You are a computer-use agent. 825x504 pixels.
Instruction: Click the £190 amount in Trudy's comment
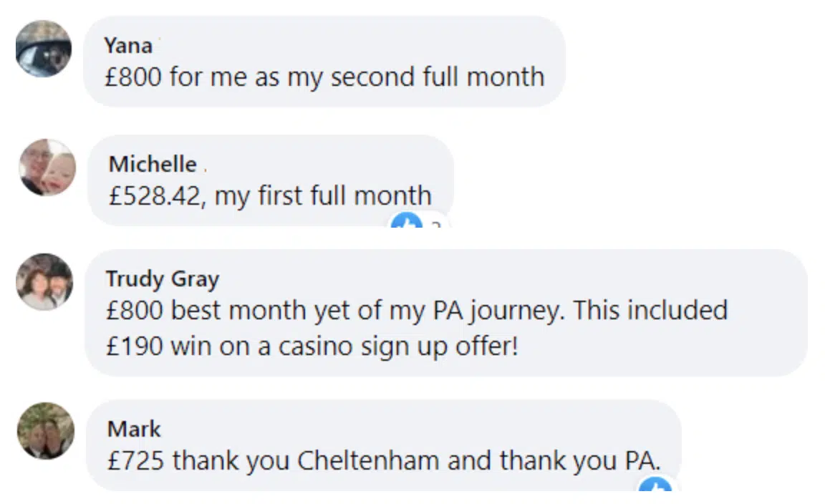pyautogui.click(x=134, y=346)
